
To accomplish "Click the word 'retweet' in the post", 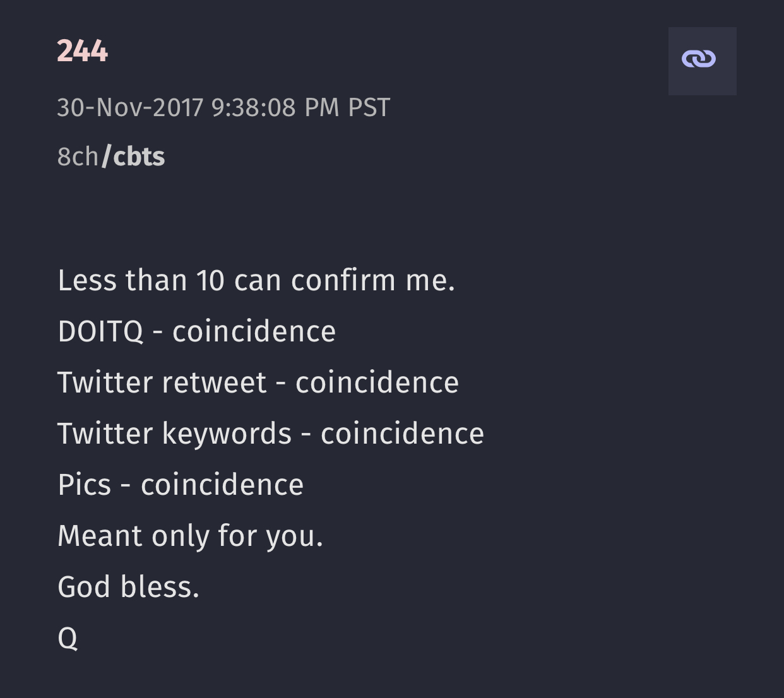I will pos(214,383).
